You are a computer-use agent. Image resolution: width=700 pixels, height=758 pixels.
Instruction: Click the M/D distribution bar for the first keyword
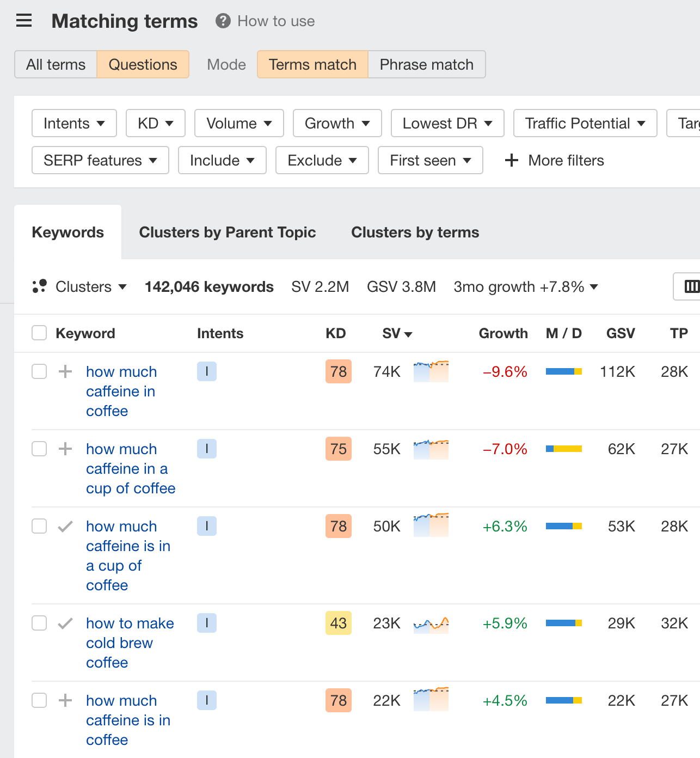pyautogui.click(x=563, y=371)
